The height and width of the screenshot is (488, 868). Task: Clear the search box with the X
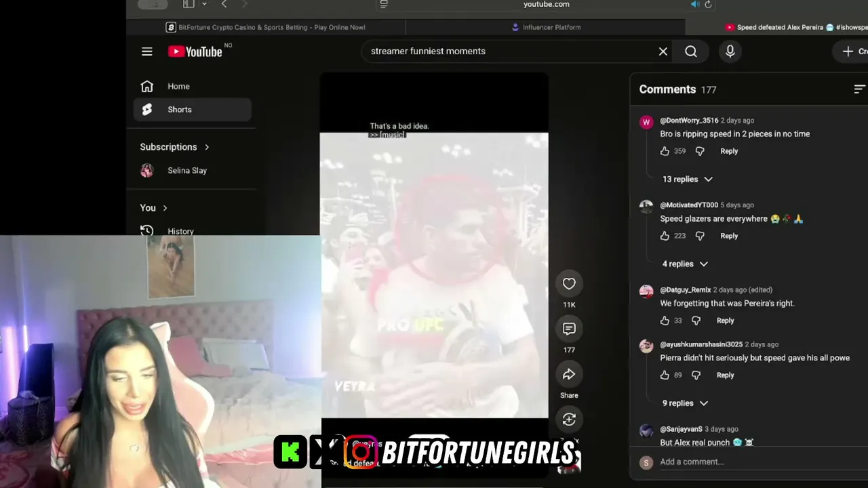pos(663,52)
